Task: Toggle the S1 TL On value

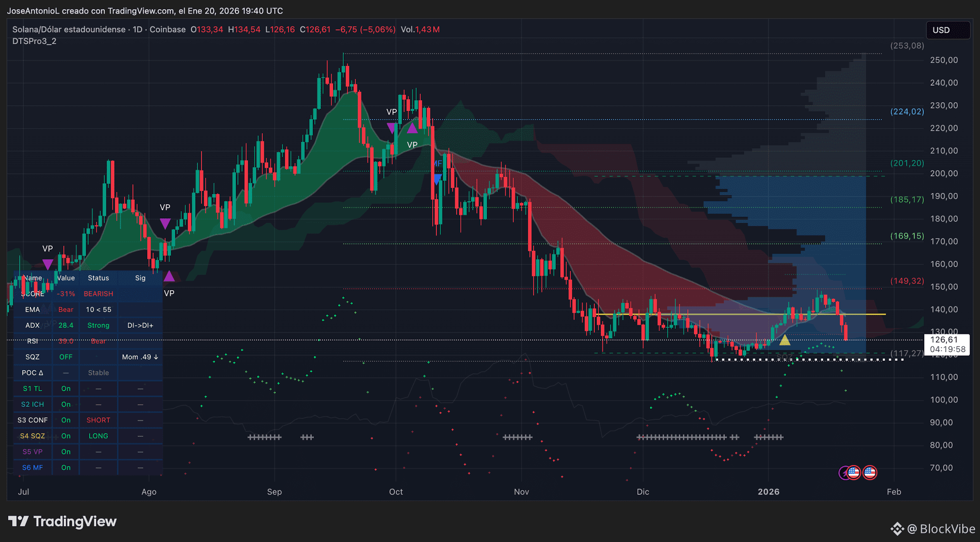Action: pos(66,389)
